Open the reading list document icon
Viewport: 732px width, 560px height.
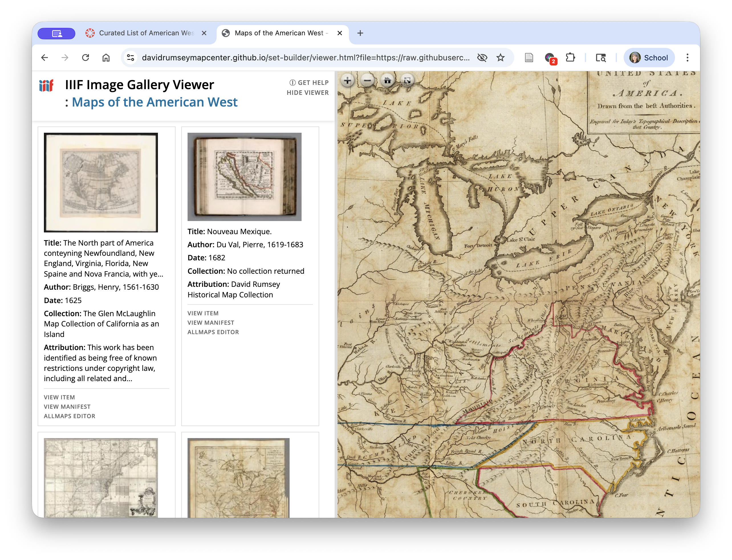pos(529,57)
